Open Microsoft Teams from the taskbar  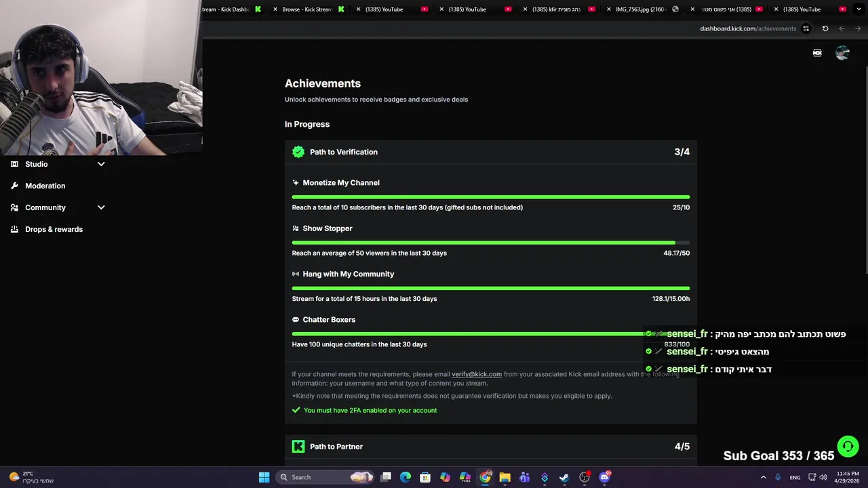524,477
